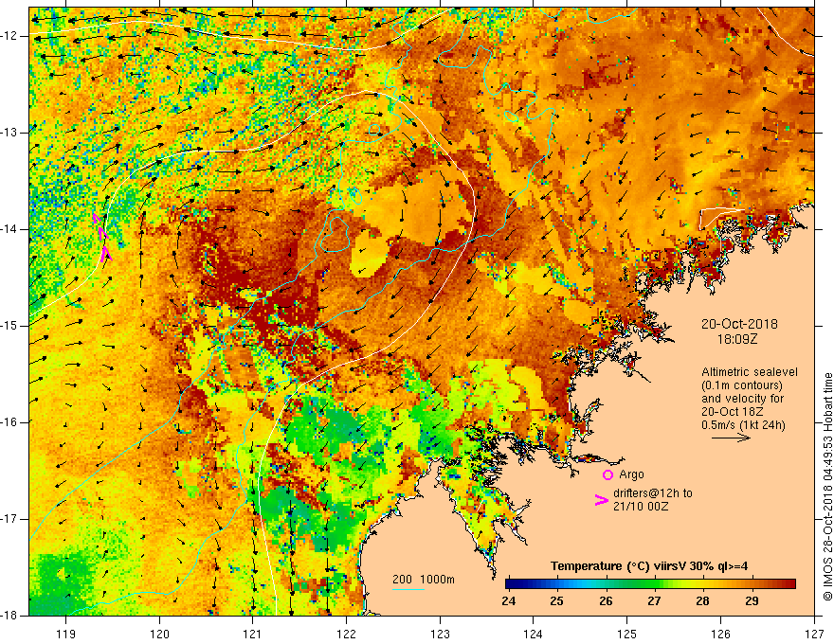Click the Temperature viirsV 30% ql>=4 title
The image size is (834, 644).
click(x=649, y=566)
